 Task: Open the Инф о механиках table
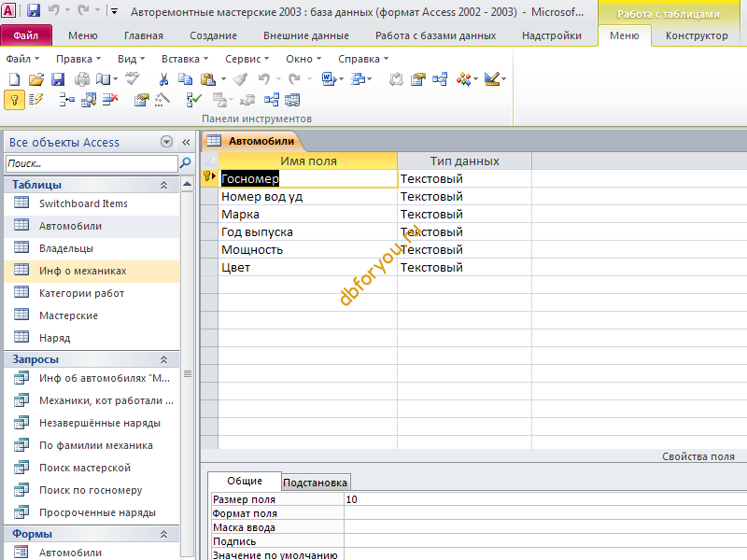click(92, 271)
